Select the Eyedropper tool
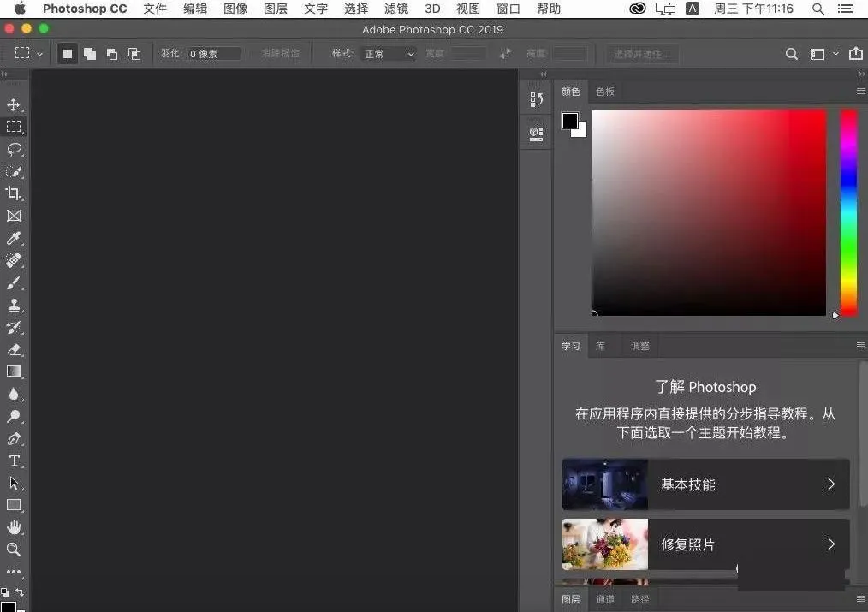The height and width of the screenshot is (612, 868). pyautogui.click(x=14, y=238)
